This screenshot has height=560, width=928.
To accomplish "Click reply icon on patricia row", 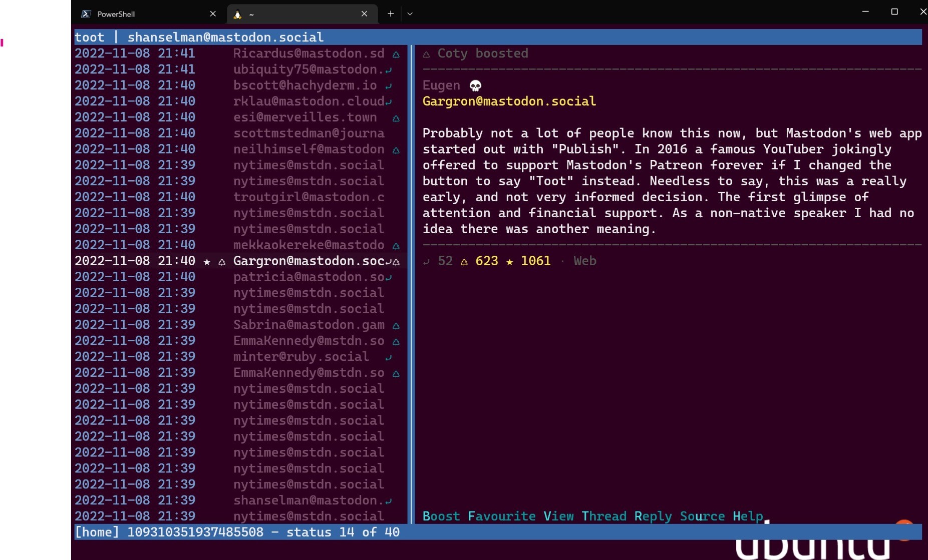I will 388,278.
